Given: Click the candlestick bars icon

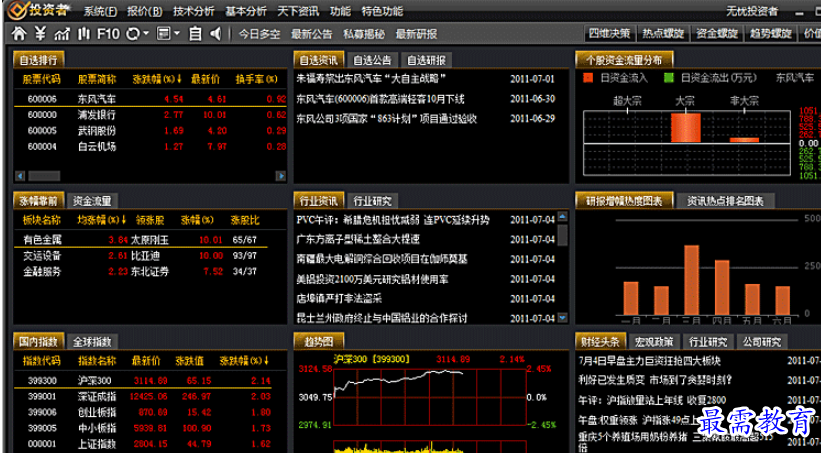Looking at the screenshot, I should click(84, 34).
